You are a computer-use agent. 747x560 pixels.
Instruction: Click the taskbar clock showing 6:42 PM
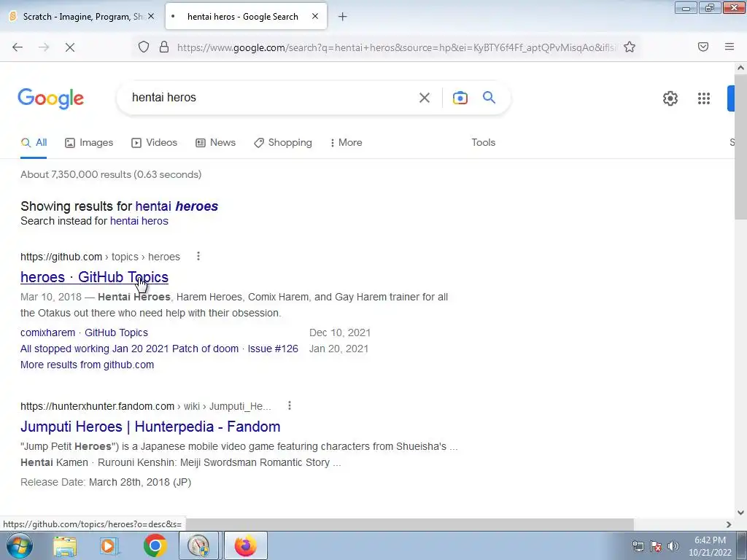coord(710,546)
